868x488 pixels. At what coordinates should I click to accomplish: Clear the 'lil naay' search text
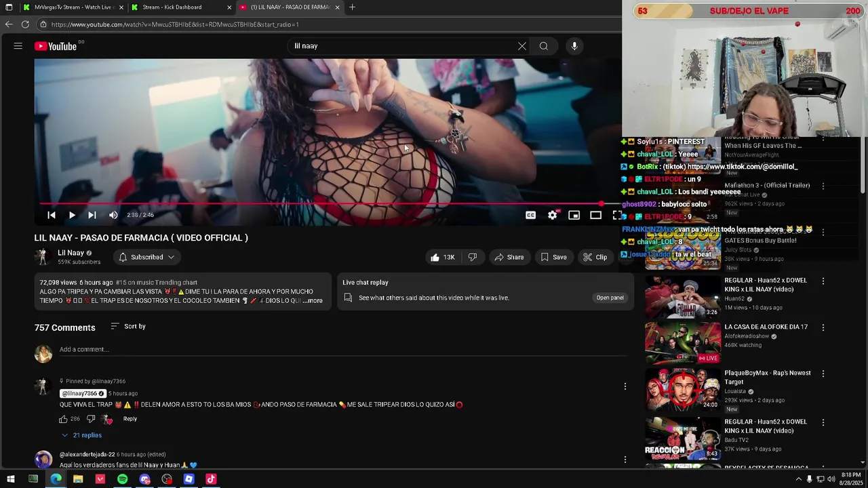(x=521, y=46)
